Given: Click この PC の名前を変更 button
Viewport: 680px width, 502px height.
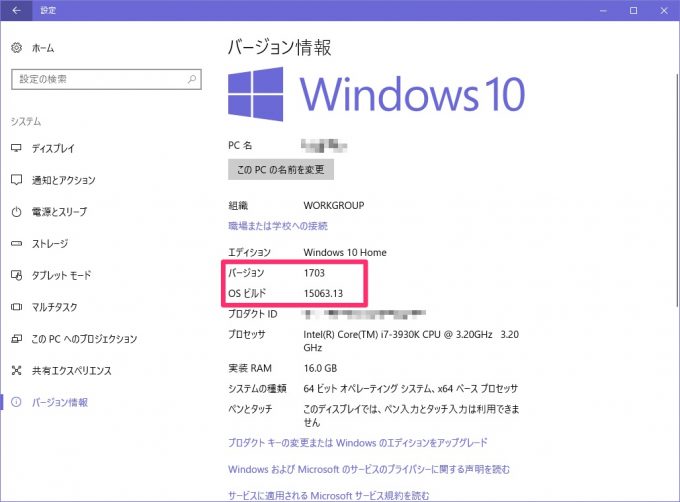Looking at the screenshot, I should tap(281, 170).
